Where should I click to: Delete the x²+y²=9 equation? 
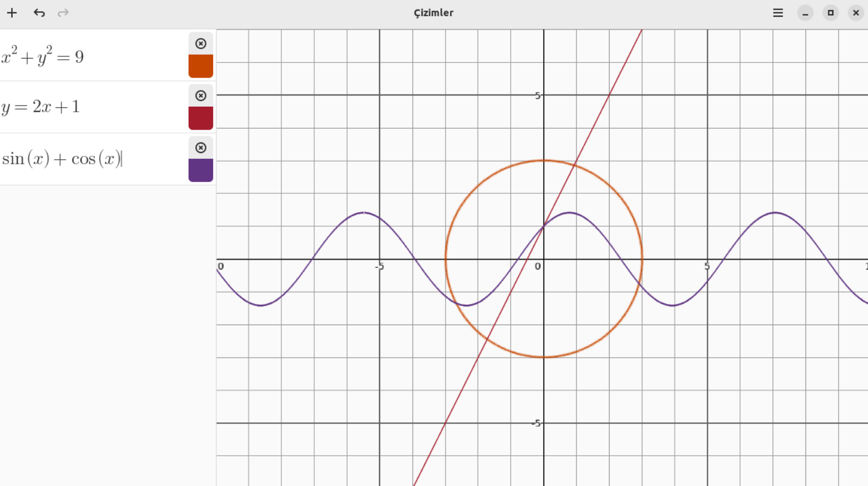200,44
